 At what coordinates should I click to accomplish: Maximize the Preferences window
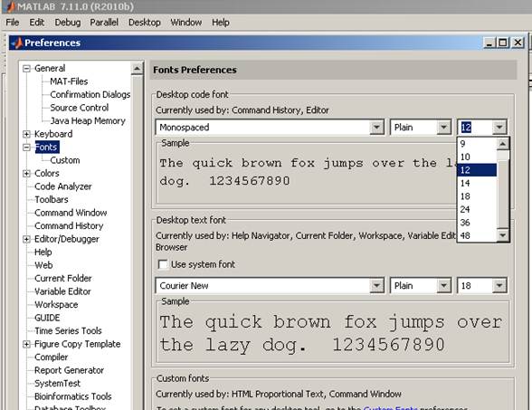tap(503, 43)
